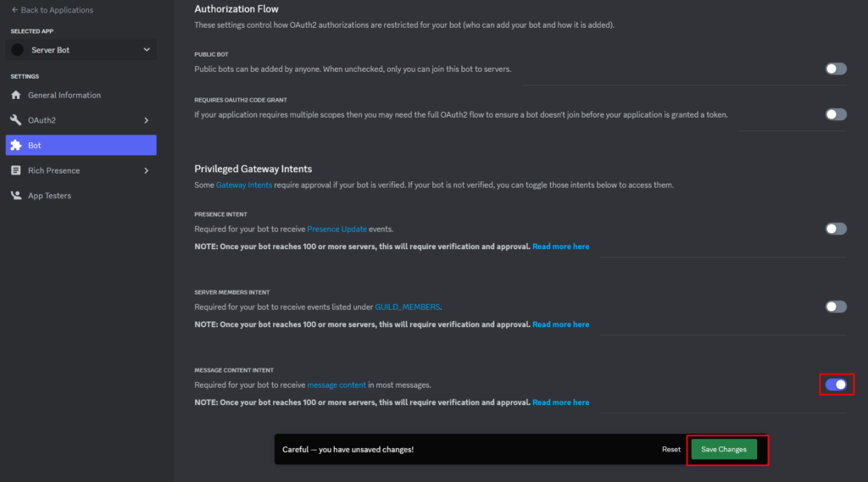This screenshot has height=482, width=868.
Task: Disable the Message Content Intent toggle
Action: (x=836, y=385)
